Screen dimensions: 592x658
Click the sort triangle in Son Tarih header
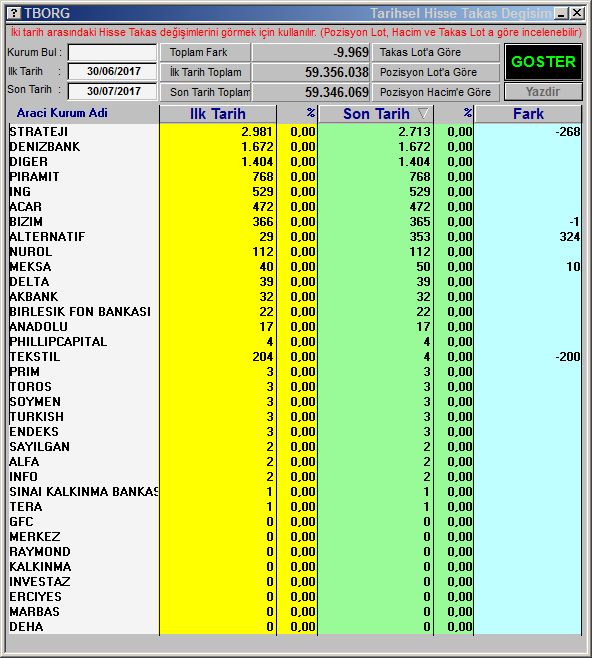click(x=423, y=113)
